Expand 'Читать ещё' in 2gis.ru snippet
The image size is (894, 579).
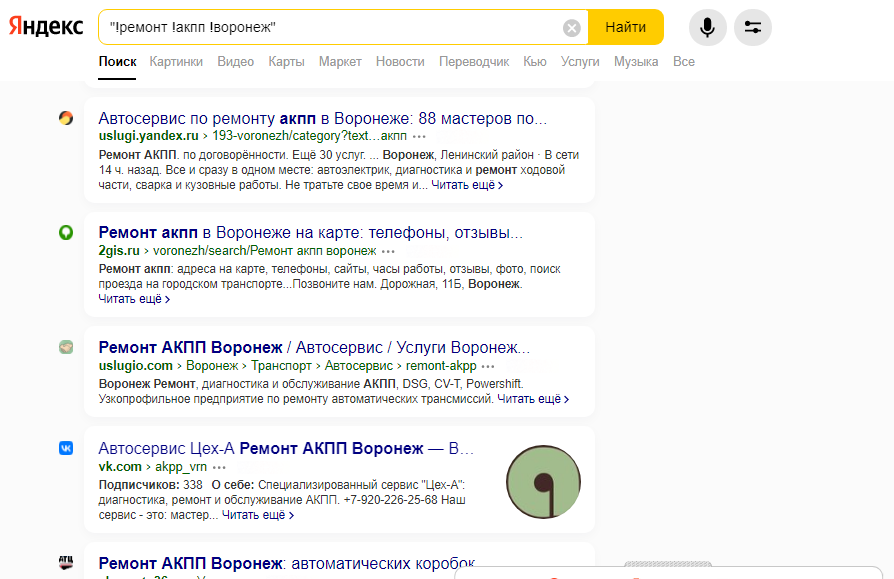[x=134, y=299]
